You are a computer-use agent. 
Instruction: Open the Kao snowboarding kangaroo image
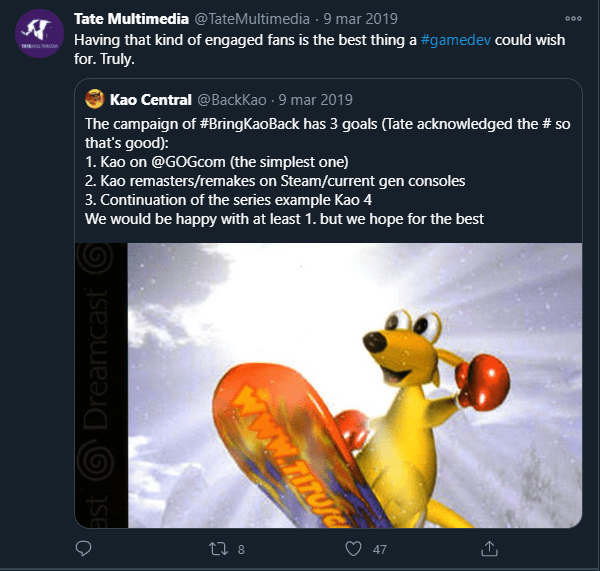click(328, 385)
